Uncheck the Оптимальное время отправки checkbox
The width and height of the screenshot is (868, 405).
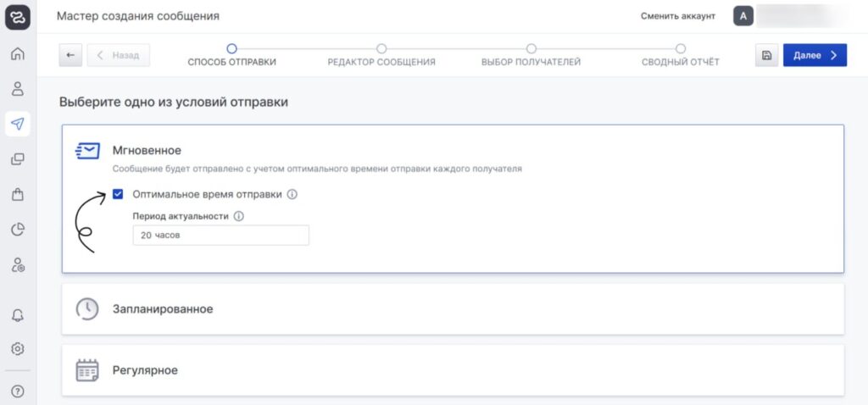(118, 194)
